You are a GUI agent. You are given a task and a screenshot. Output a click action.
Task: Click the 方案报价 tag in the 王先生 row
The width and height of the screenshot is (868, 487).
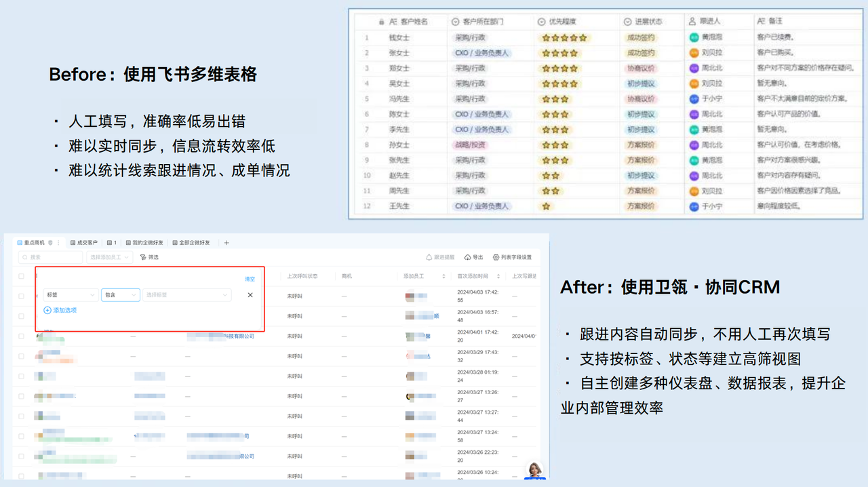(x=641, y=206)
